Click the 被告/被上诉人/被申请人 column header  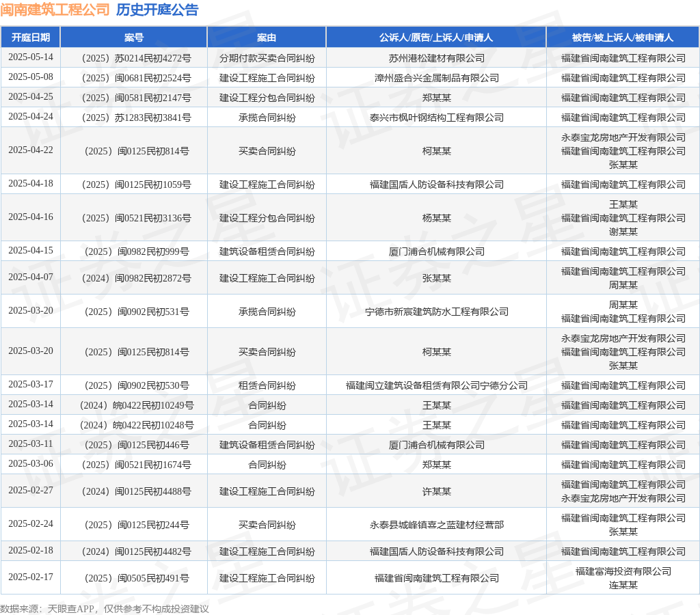click(623, 38)
